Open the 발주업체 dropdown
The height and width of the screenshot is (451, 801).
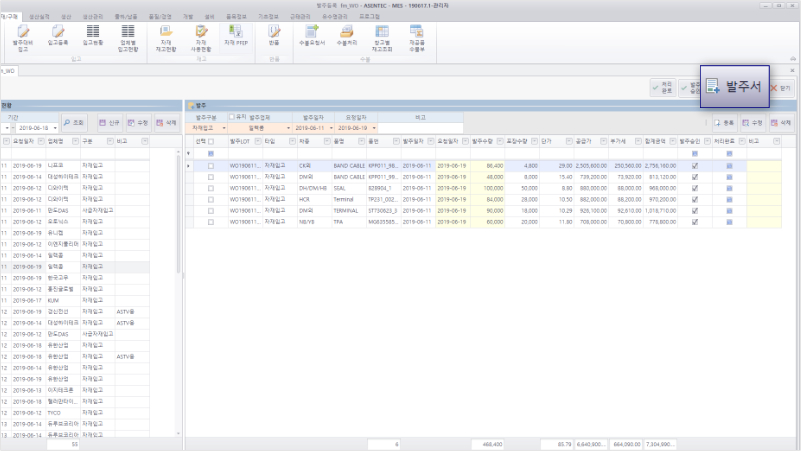(x=288, y=128)
